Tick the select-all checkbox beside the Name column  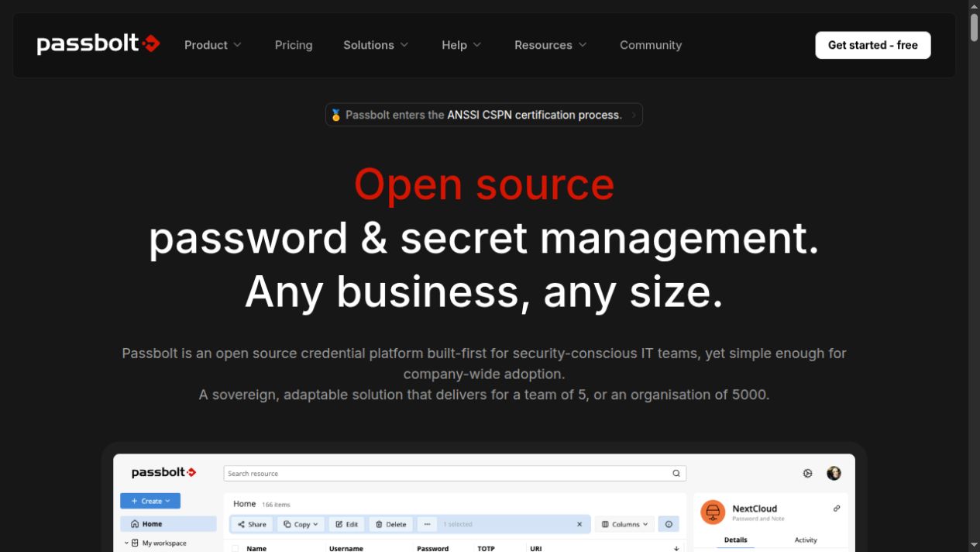236,548
